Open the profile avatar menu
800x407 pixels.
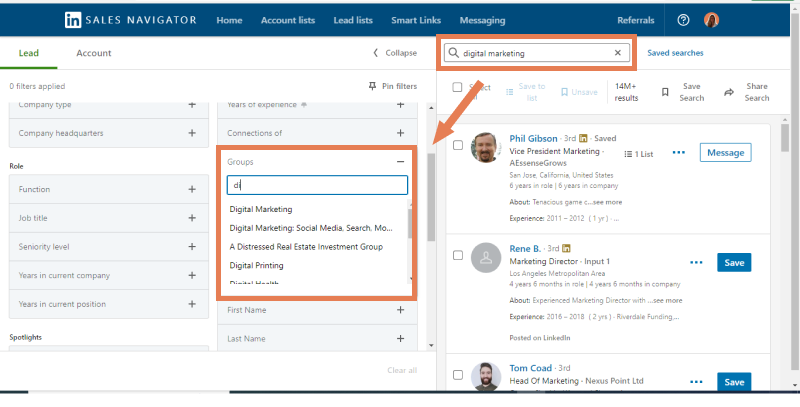click(x=711, y=20)
